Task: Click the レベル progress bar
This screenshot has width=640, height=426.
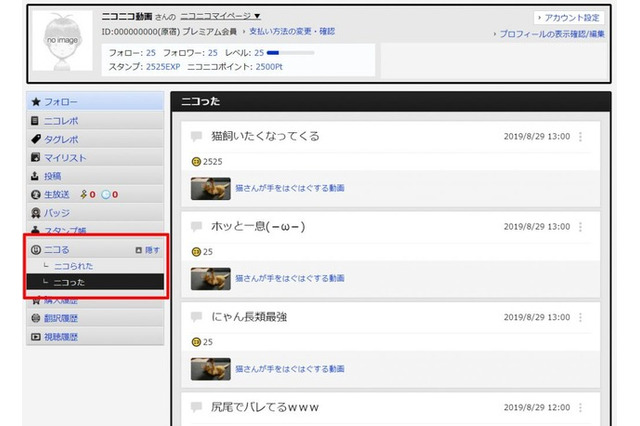Action: point(290,53)
